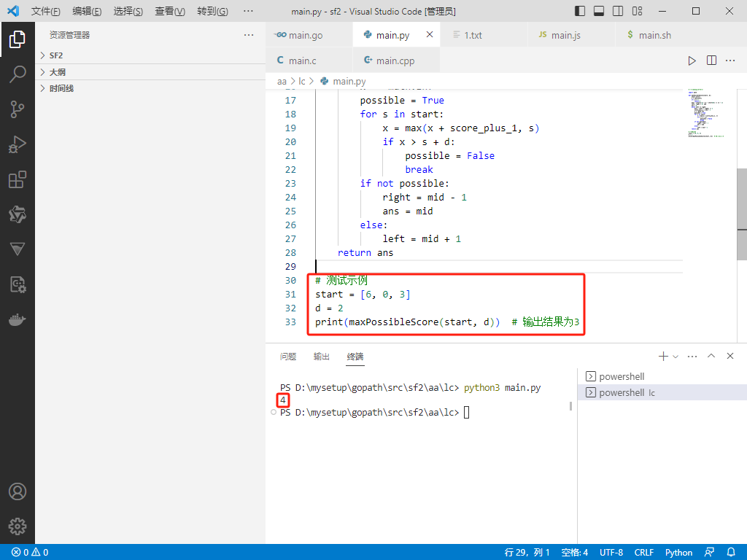The height and width of the screenshot is (560, 747).
Task: Switch to the 1.txt tab
Action: (x=484, y=35)
